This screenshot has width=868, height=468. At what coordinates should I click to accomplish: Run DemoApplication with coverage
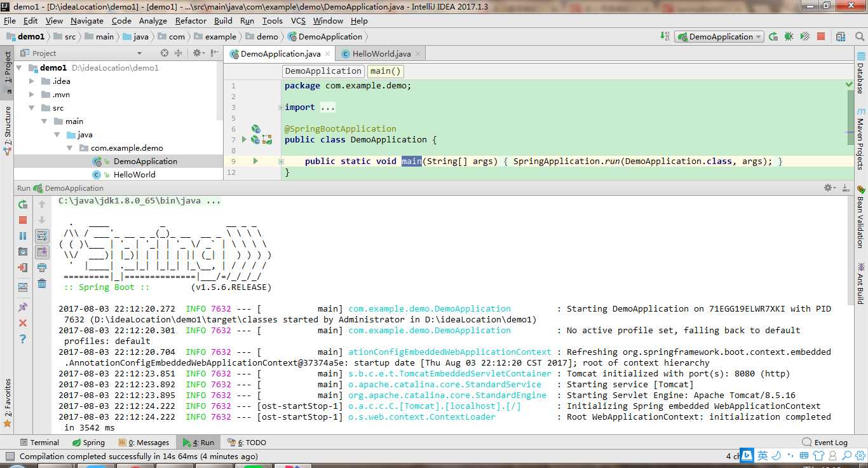click(804, 37)
